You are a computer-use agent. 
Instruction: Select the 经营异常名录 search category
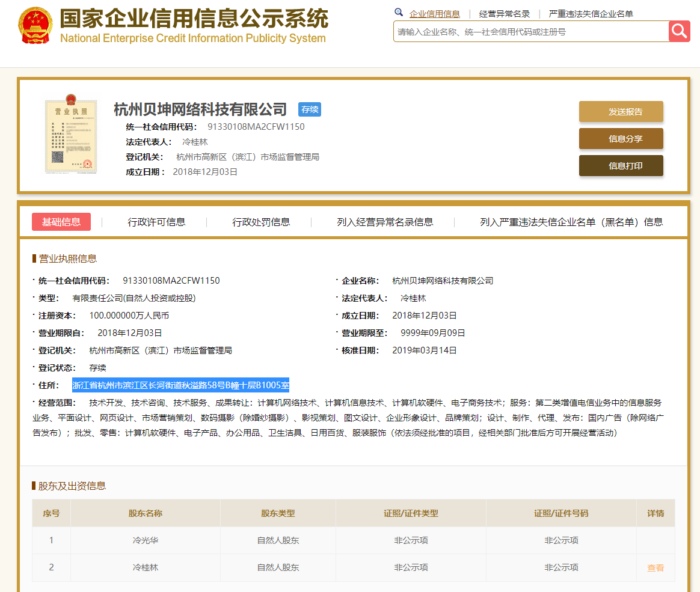point(505,14)
